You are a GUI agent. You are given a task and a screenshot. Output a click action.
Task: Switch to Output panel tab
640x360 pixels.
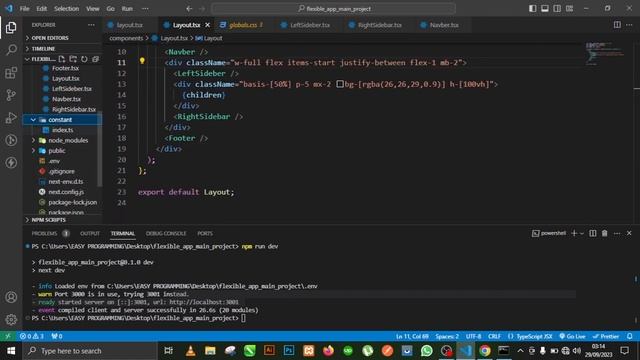click(x=90, y=233)
